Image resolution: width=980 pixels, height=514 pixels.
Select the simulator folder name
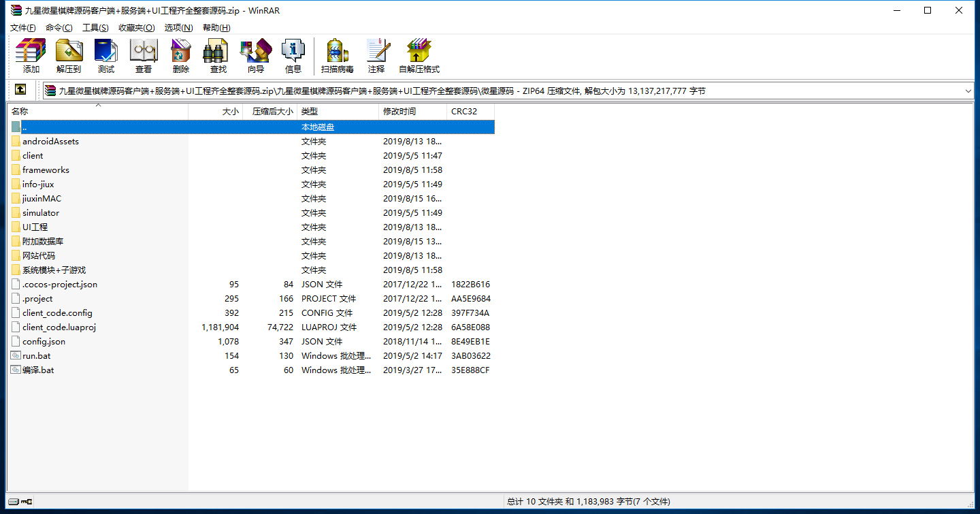41,213
